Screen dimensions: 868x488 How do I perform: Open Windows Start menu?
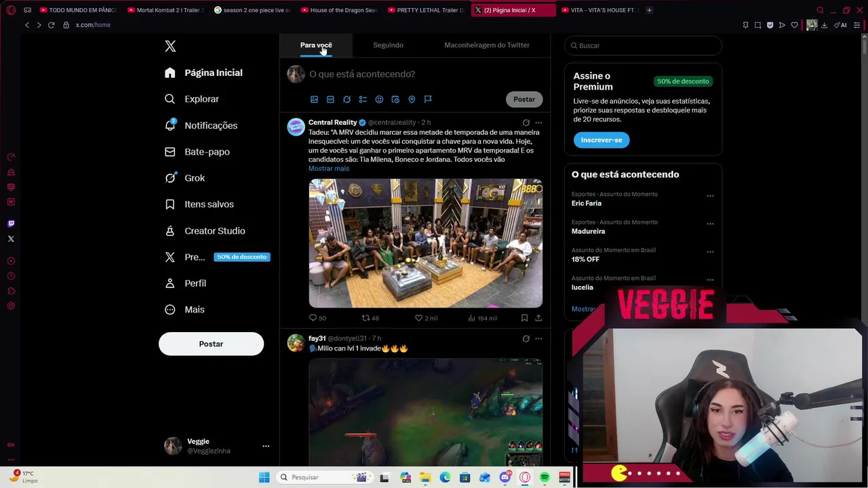point(264,477)
